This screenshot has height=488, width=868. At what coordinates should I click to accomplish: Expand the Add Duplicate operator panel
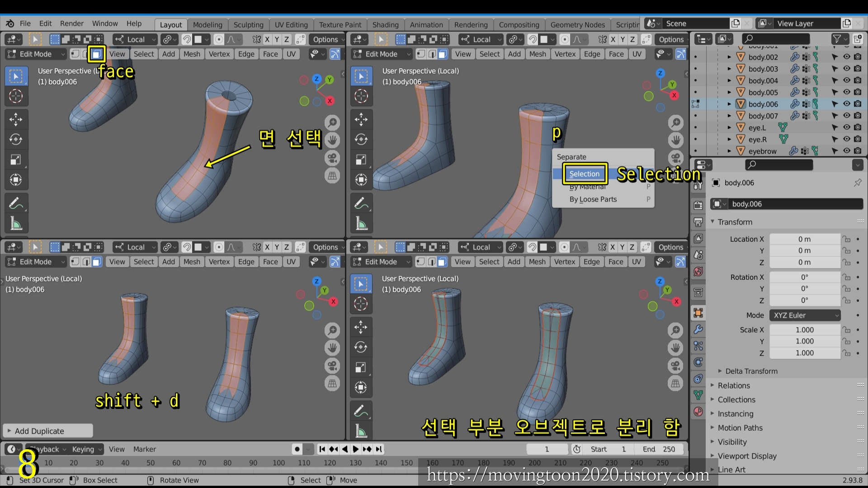click(x=47, y=431)
